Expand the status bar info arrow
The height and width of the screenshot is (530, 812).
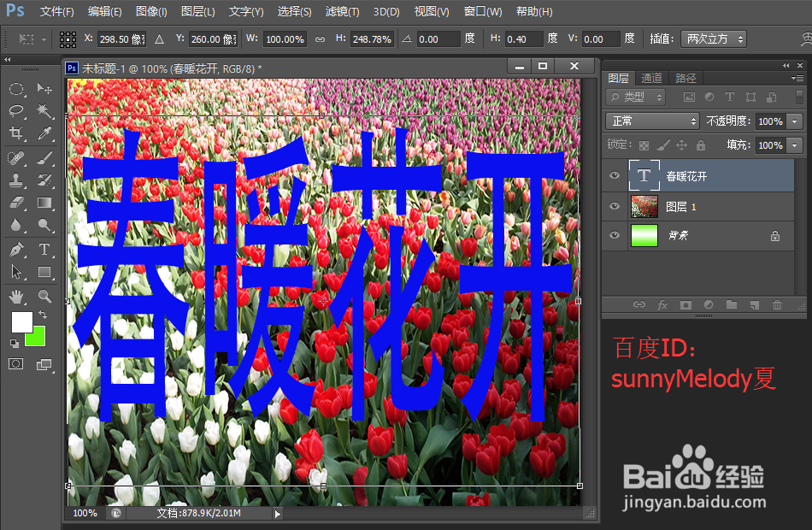[278, 514]
